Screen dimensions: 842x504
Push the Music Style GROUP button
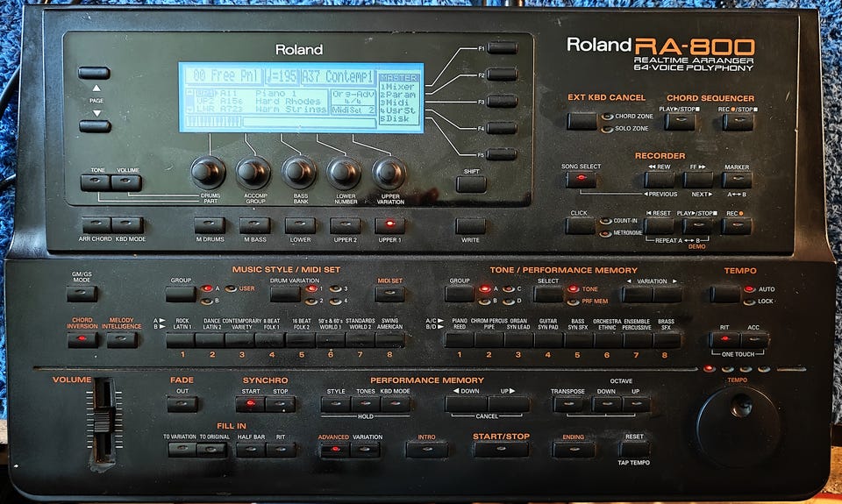point(181,295)
